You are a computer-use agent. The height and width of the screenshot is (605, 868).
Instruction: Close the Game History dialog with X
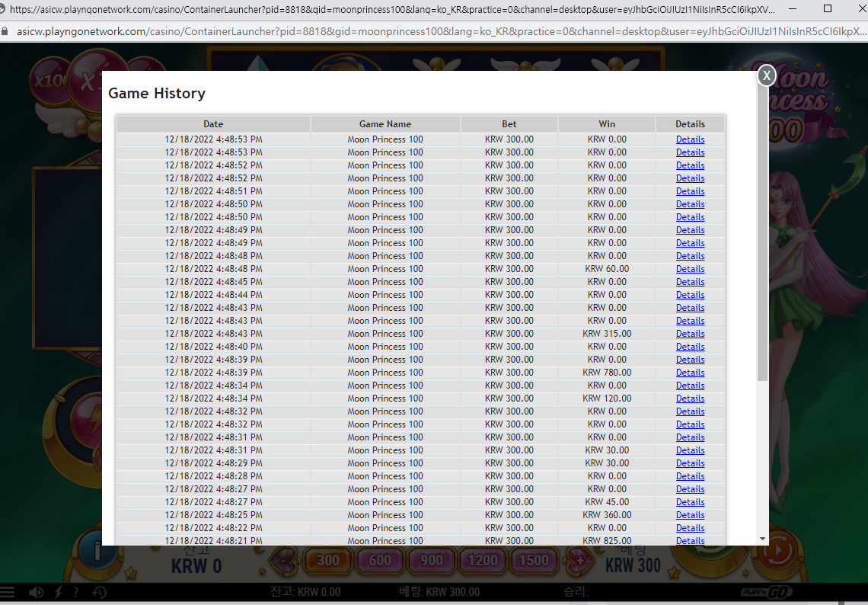[766, 75]
